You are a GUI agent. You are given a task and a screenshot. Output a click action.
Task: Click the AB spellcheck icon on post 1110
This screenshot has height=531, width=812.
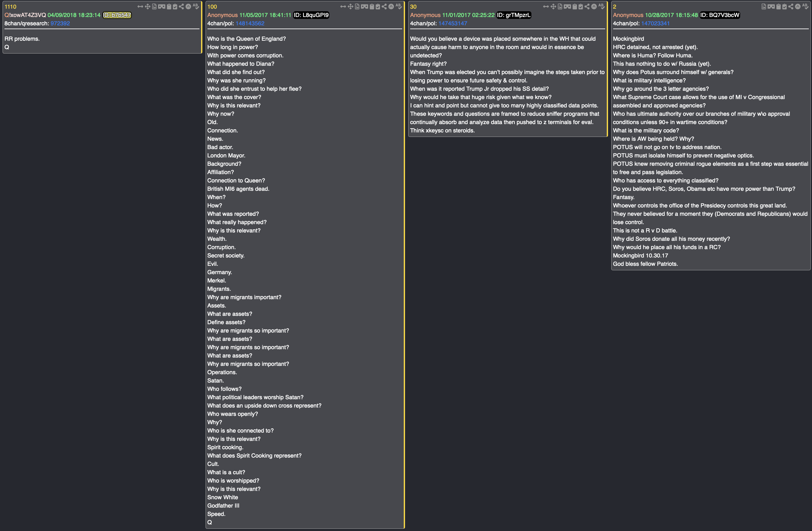click(196, 6)
